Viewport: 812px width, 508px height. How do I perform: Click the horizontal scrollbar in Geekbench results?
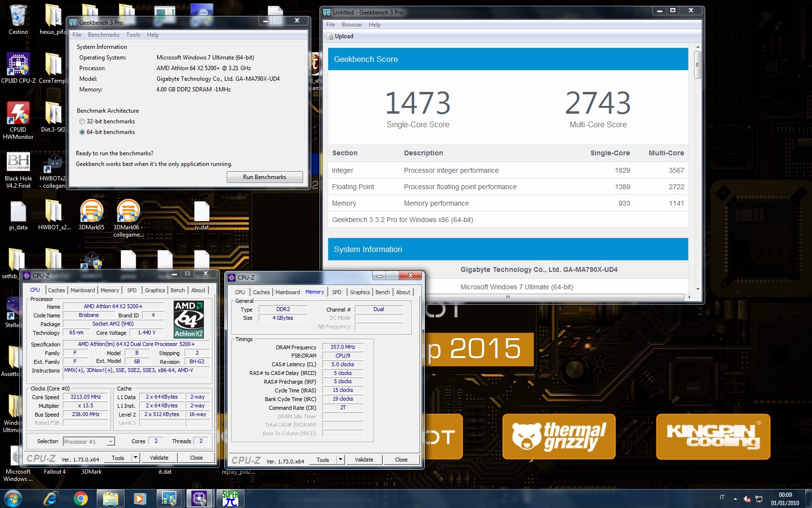(507, 297)
